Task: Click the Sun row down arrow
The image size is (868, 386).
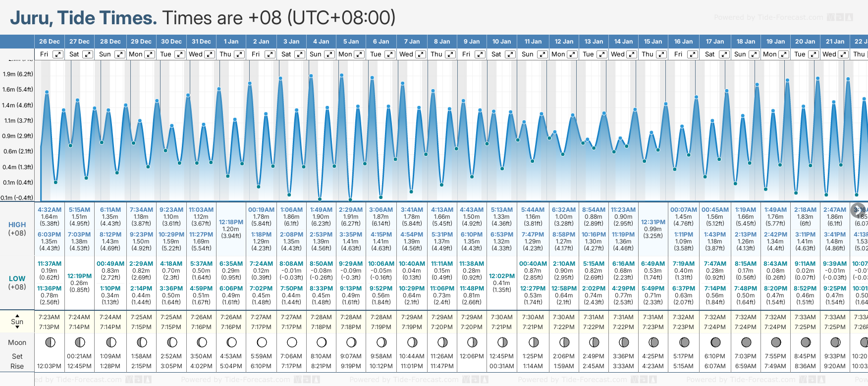Action: [x=17, y=328]
